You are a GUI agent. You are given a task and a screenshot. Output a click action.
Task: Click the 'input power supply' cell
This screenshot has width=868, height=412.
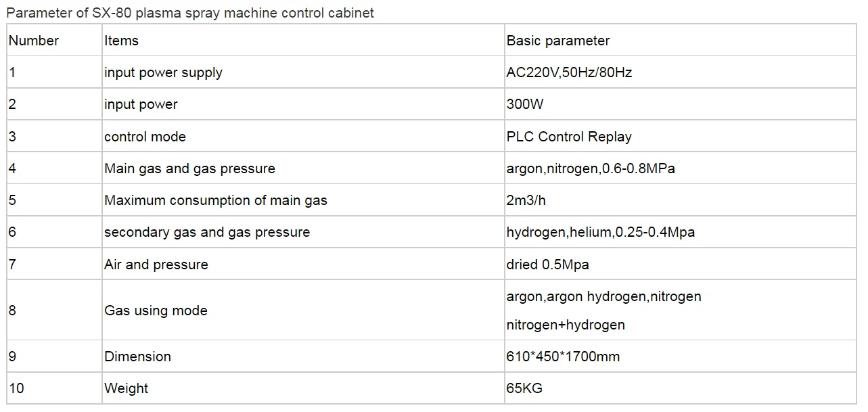pyautogui.click(x=303, y=72)
